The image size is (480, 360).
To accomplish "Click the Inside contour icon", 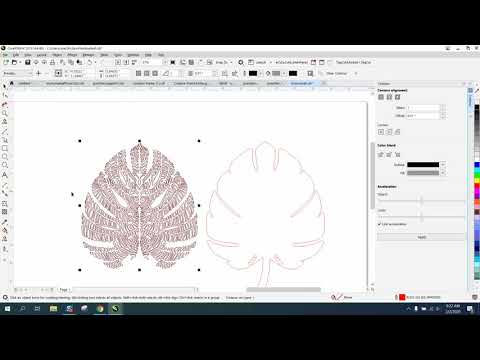I will click(x=389, y=97).
